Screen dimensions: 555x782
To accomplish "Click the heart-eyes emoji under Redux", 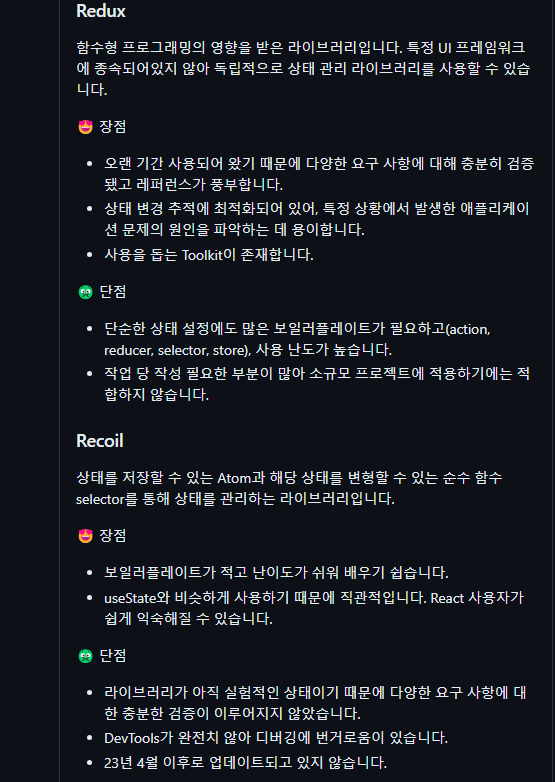I will (86, 127).
